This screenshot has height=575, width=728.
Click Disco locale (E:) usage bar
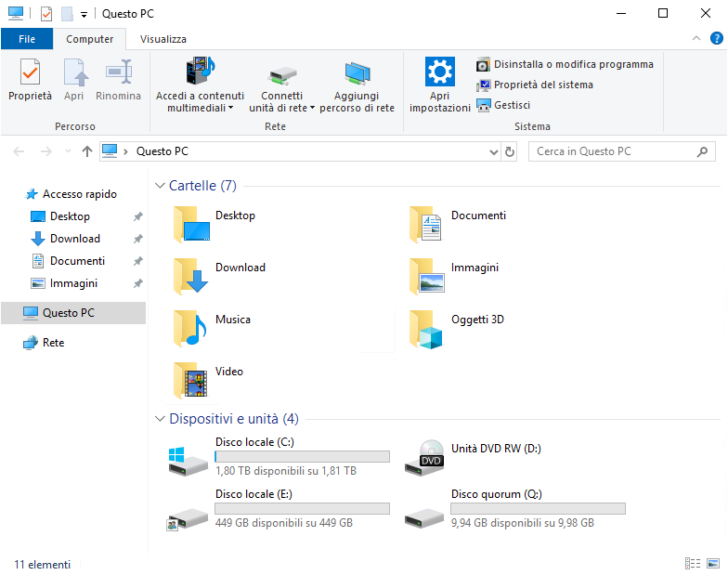(303, 509)
